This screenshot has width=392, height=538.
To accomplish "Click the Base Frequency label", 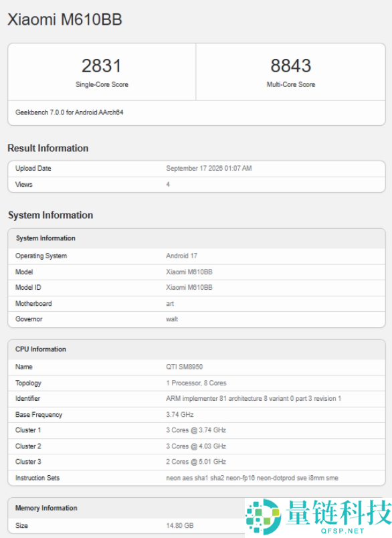I will click(x=39, y=414).
